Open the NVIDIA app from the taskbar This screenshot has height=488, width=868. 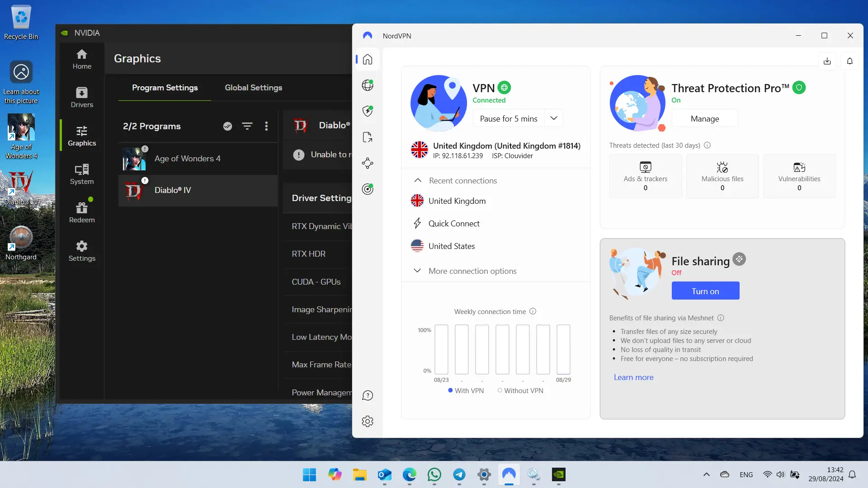559,474
